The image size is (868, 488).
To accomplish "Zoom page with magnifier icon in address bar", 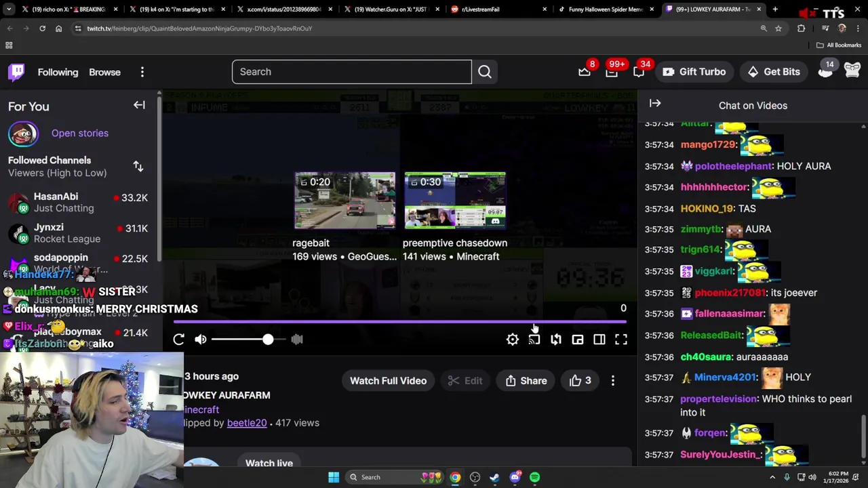I will (764, 28).
